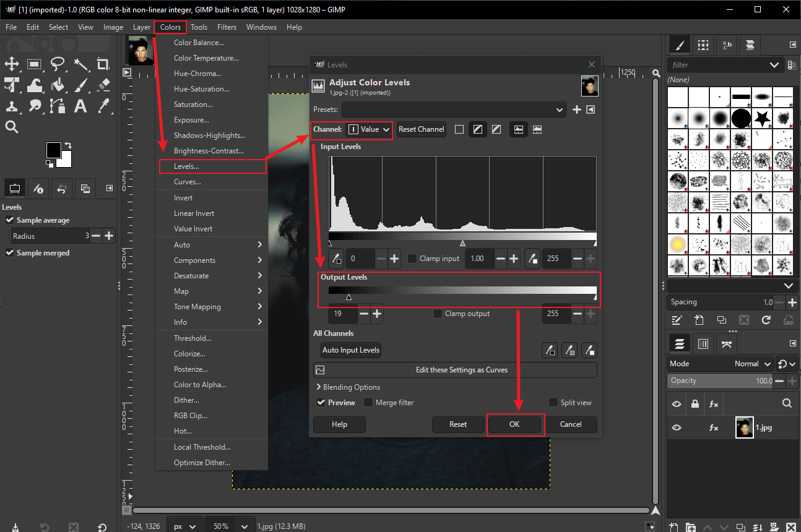Click the foreground color swatch
The image size is (801, 532).
pyautogui.click(x=54, y=150)
